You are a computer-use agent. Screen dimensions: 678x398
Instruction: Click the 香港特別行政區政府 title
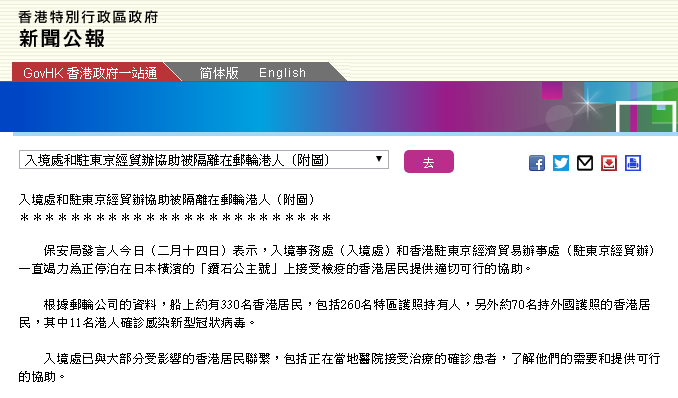88,17
